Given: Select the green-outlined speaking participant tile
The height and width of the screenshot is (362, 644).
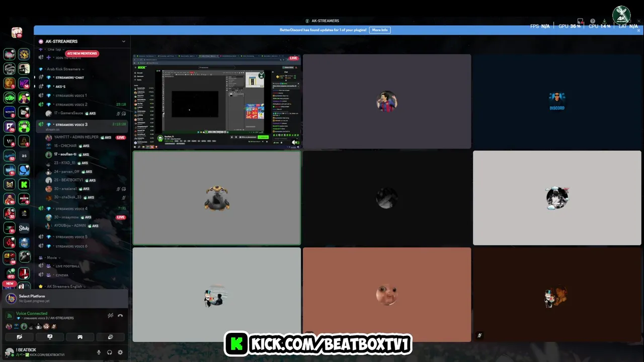Looking at the screenshot, I should 217,198.
